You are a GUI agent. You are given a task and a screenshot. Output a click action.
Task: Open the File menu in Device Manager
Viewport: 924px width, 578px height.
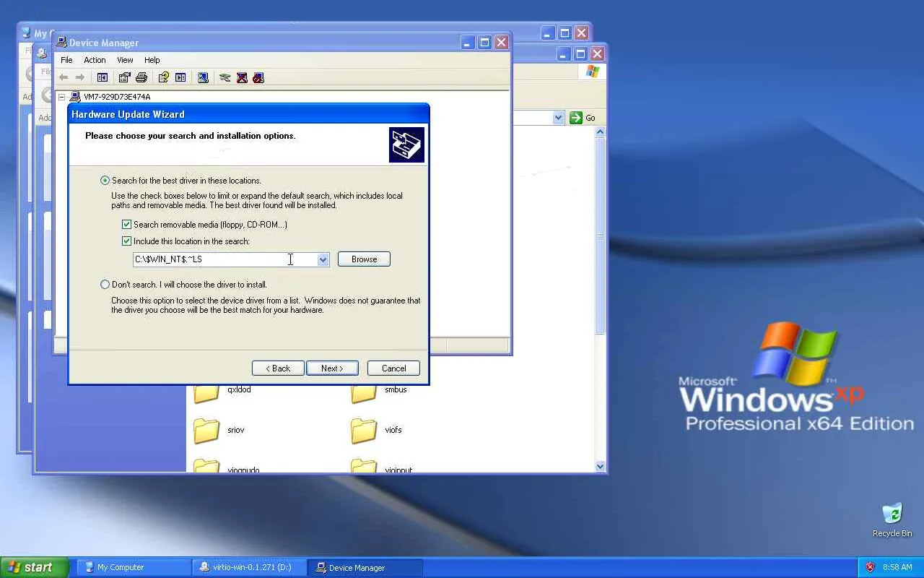click(x=66, y=60)
